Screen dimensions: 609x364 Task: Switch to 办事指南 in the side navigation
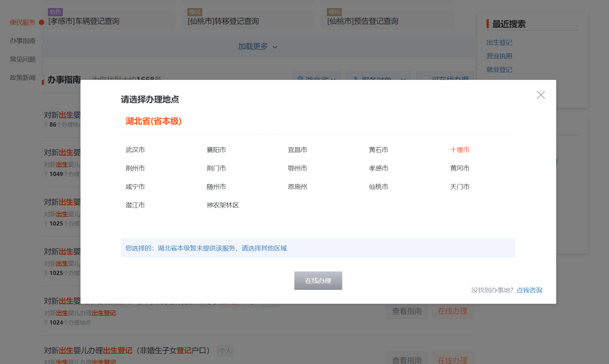pyautogui.click(x=22, y=41)
